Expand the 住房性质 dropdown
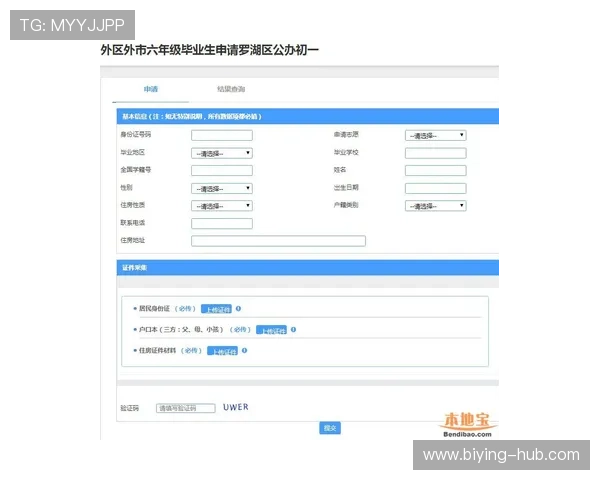Viewport: 600px width, 480px height. pos(222,206)
